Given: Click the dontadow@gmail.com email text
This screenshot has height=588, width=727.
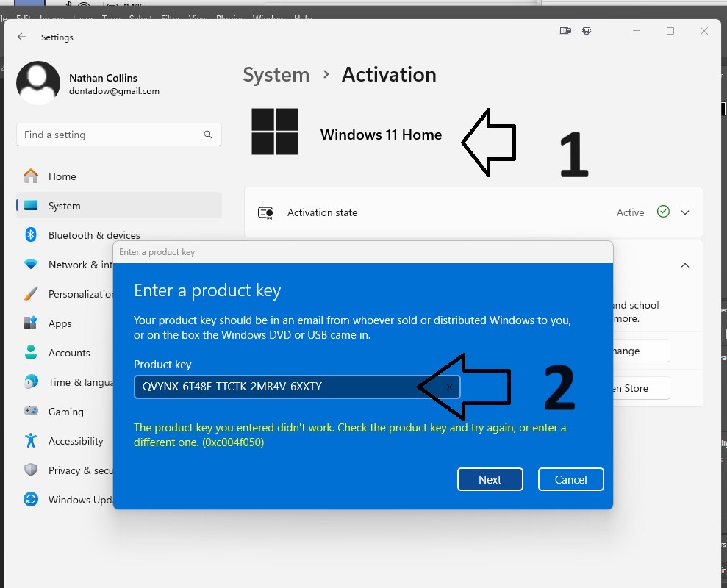Looking at the screenshot, I should 114,91.
